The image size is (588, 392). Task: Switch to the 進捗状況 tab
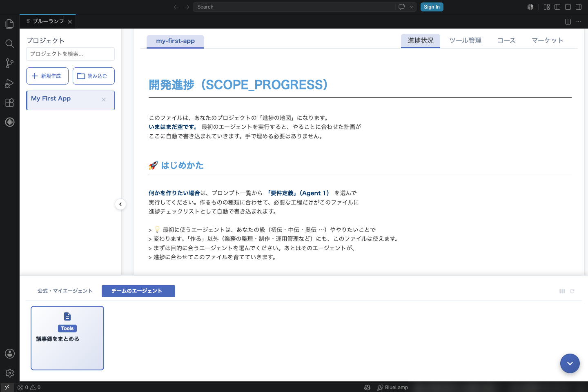click(x=421, y=41)
